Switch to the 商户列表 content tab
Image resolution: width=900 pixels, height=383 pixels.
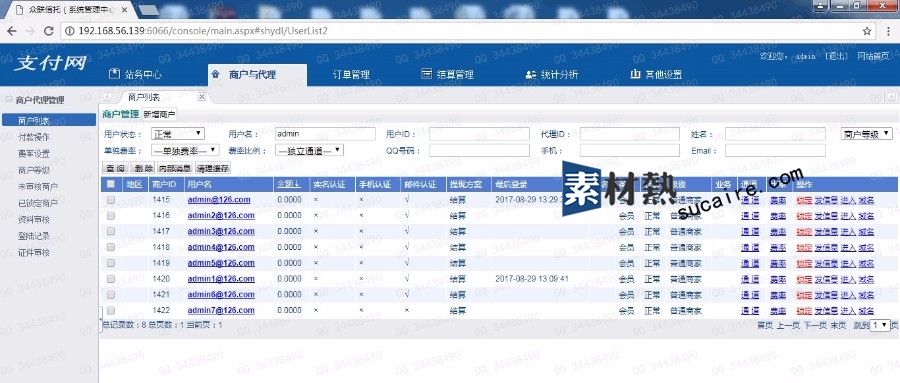[x=144, y=97]
